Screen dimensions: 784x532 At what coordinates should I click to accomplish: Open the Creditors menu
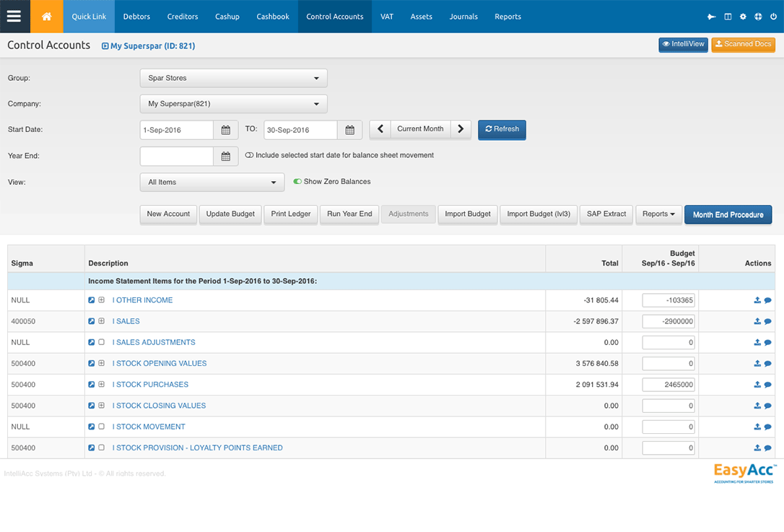coord(183,17)
